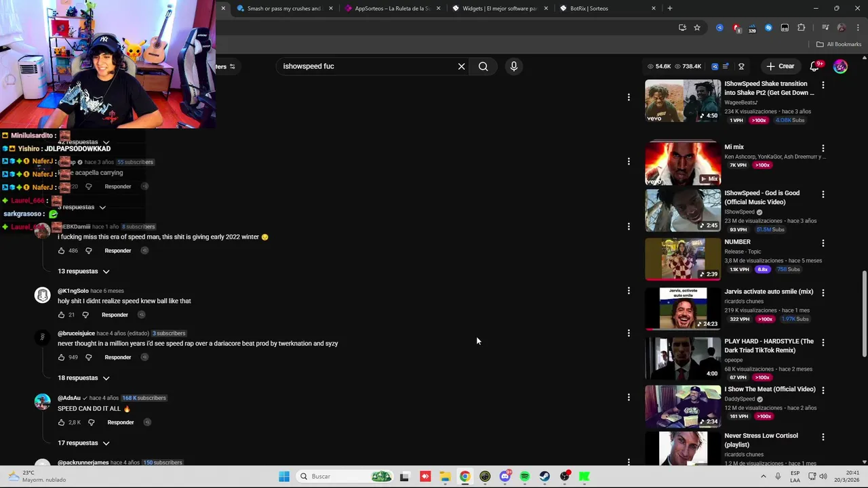The height and width of the screenshot is (488, 868).
Task: Open menu for God is Good video
Action: 823,194
